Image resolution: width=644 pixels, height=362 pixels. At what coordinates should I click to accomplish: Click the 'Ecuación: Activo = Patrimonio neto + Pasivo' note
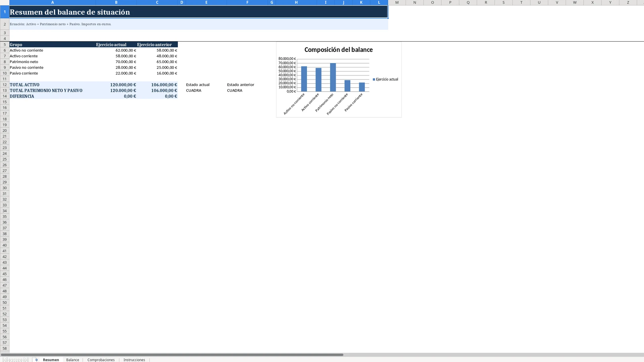[x=60, y=24]
